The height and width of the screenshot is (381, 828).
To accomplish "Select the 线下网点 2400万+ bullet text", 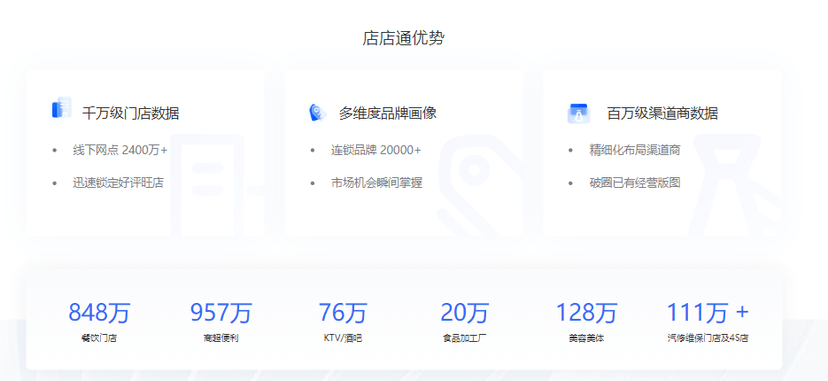I will tap(120, 150).
